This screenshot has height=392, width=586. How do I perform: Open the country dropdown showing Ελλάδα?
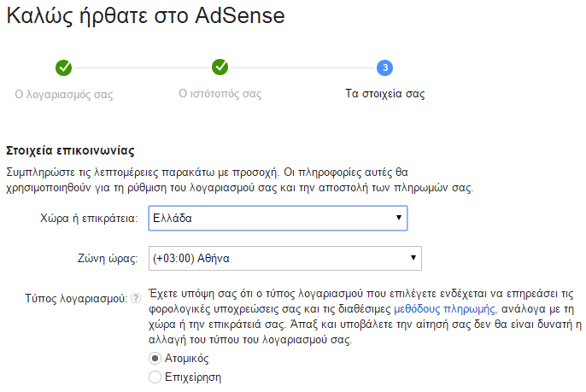pos(278,218)
